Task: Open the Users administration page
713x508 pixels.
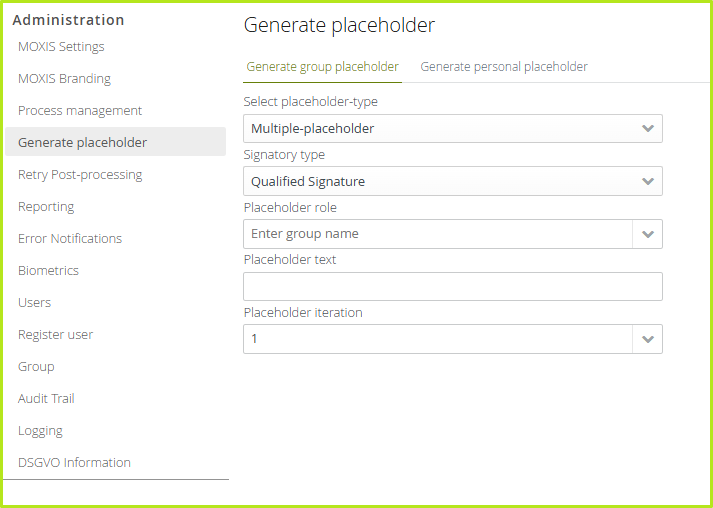Action: pos(34,303)
